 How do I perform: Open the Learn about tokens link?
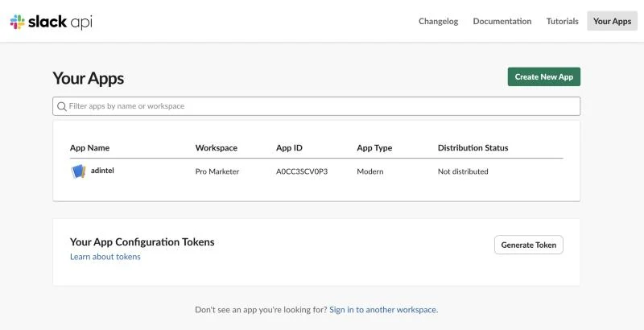coord(105,257)
